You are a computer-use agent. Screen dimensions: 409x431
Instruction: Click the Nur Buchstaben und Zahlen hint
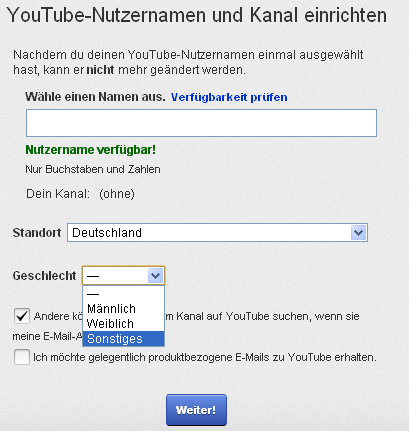point(93,169)
